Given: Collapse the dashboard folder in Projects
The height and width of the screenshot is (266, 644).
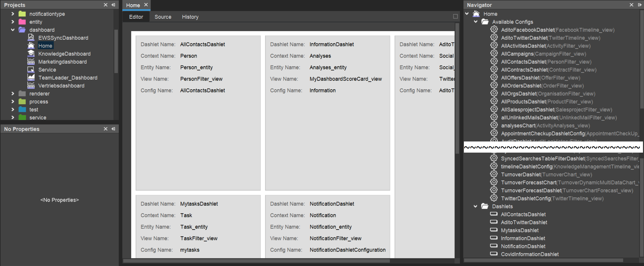Looking at the screenshot, I should coord(13,30).
